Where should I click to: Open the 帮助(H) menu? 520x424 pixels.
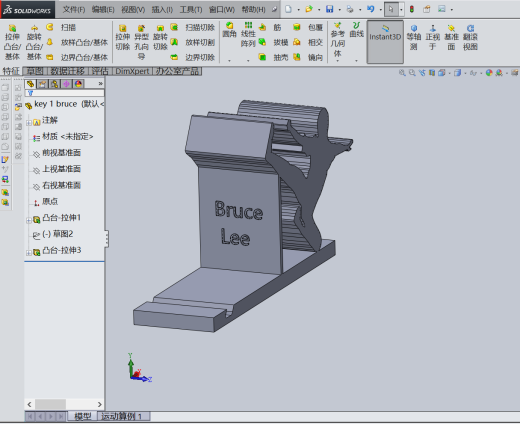(x=254, y=9)
